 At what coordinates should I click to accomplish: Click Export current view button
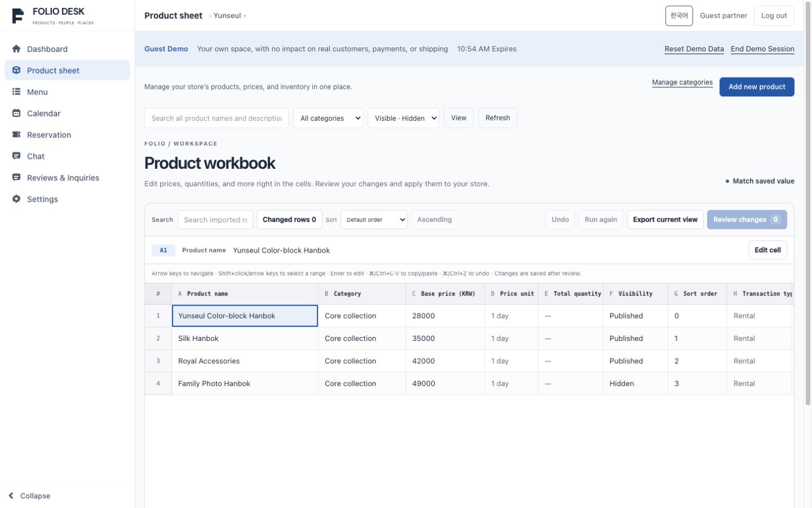(x=665, y=220)
